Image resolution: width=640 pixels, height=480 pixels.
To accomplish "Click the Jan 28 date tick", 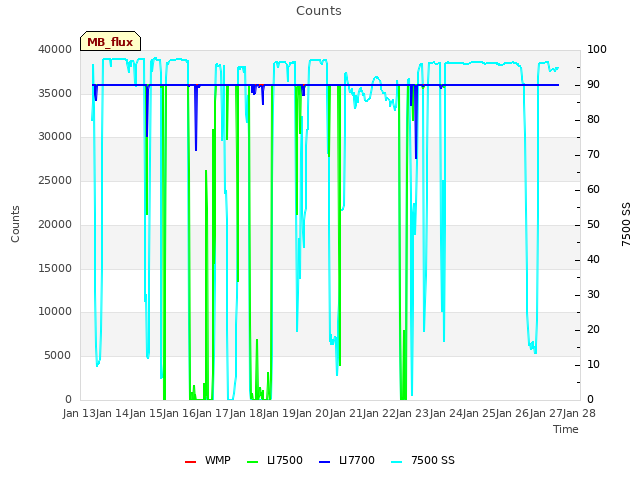I will (579, 413).
